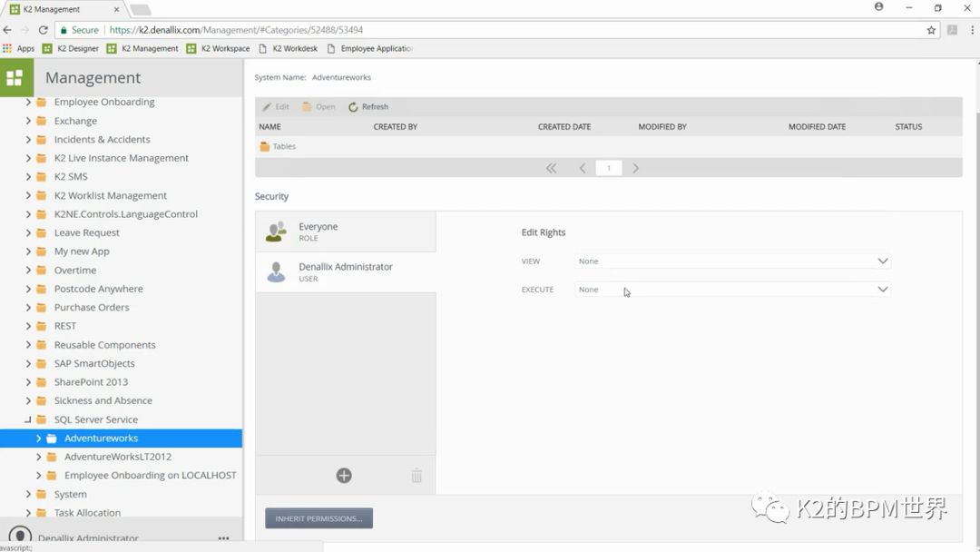Select the My new App tree item
This screenshot has height=552, width=980.
point(82,251)
